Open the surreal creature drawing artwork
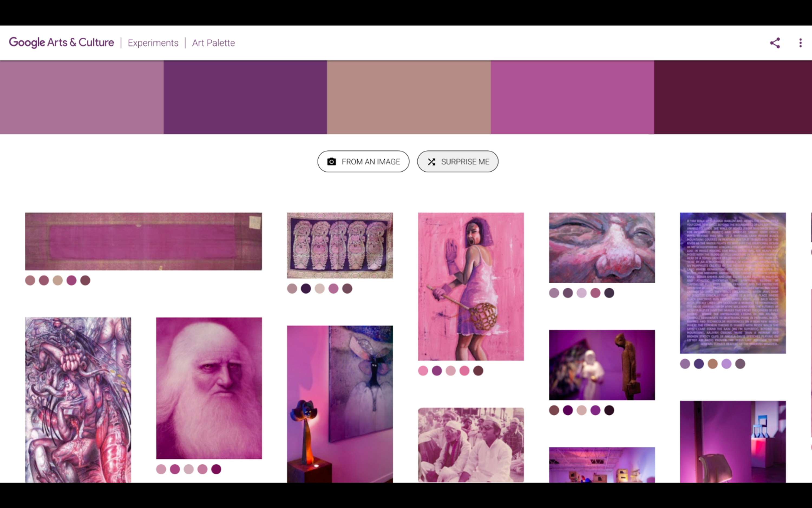 (x=78, y=400)
